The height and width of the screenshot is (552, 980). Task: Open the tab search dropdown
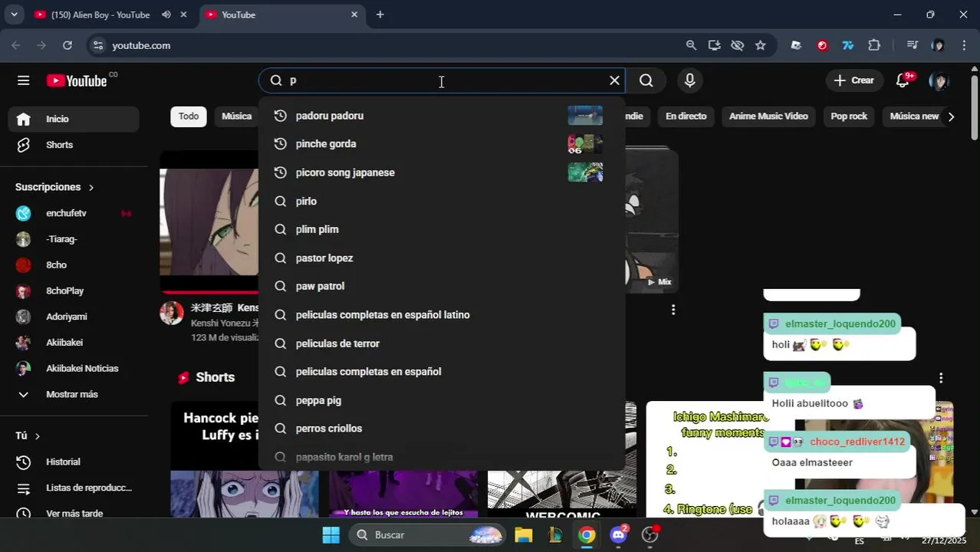pos(14,15)
